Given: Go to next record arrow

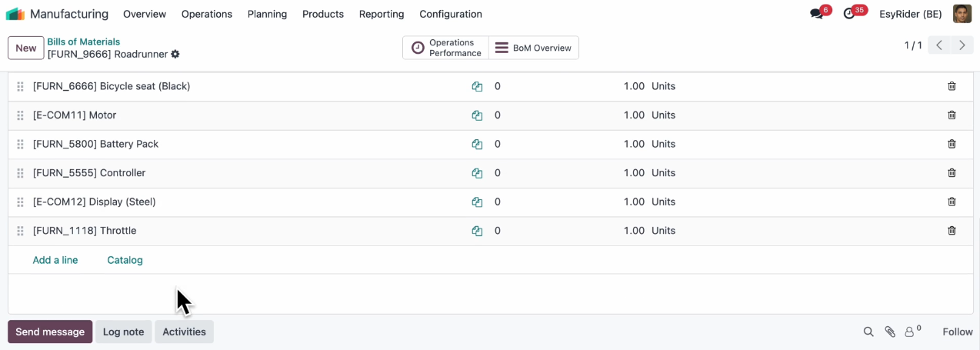Looking at the screenshot, I should pyautogui.click(x=962, y=45).
